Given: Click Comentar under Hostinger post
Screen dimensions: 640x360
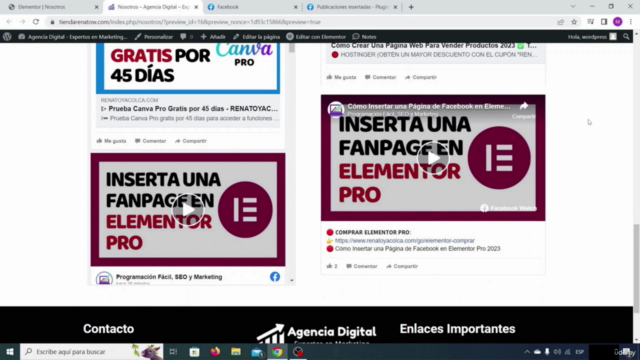Looking at the screenshot, I should pyautogui.click(x=380, y=77).
